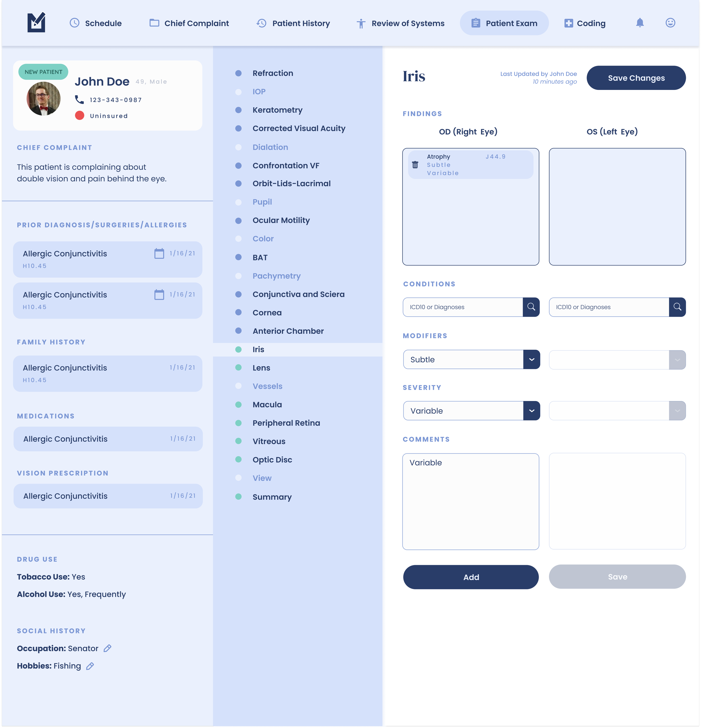Select the Pupil exam section
This screenshot has height=728, width=701.
click(x=262, y=202)
